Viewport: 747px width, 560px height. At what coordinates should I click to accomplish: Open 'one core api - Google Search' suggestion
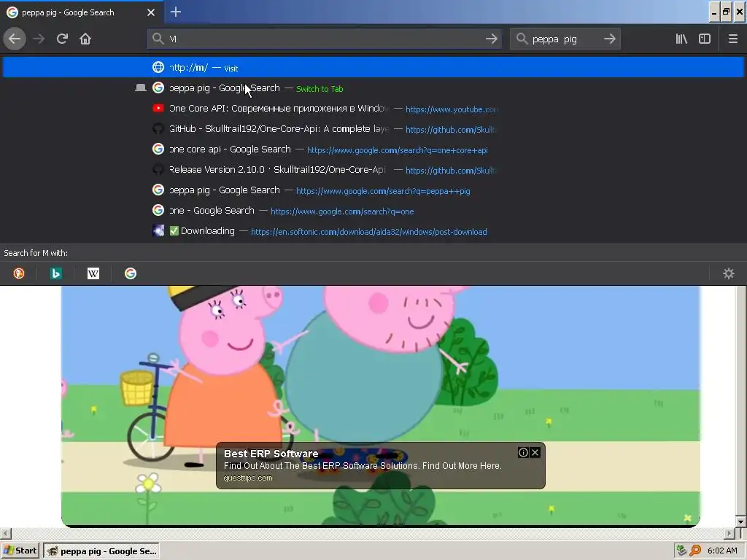tap(373, 149)
